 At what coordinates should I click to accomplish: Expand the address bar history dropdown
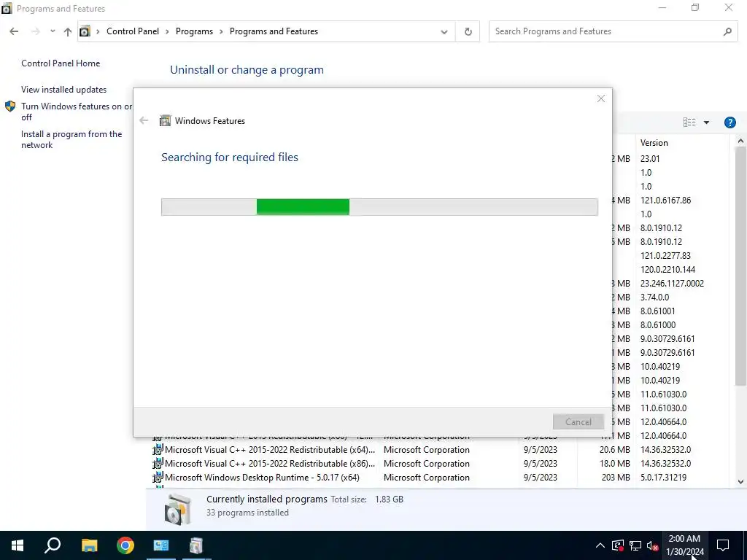444,32
